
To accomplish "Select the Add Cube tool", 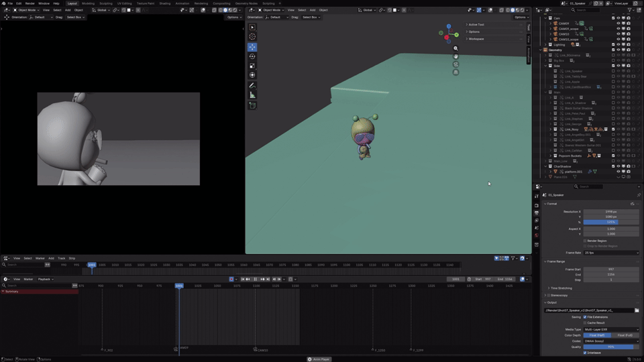I will 252,105.
